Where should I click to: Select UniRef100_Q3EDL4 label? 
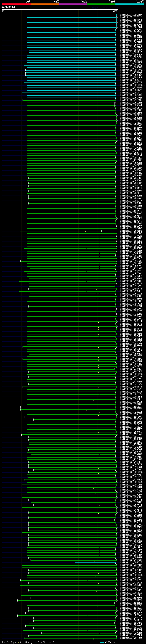pos(131,636)
